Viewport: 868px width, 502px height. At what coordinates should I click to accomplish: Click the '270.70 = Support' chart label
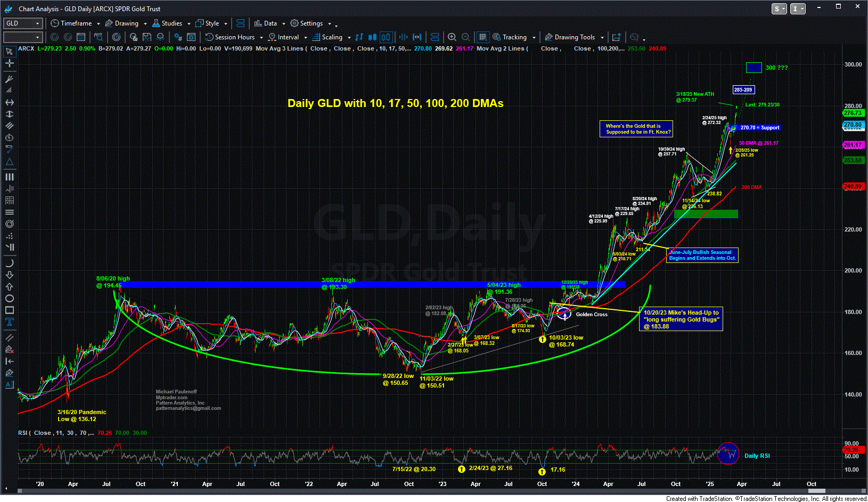click(760, 128)
